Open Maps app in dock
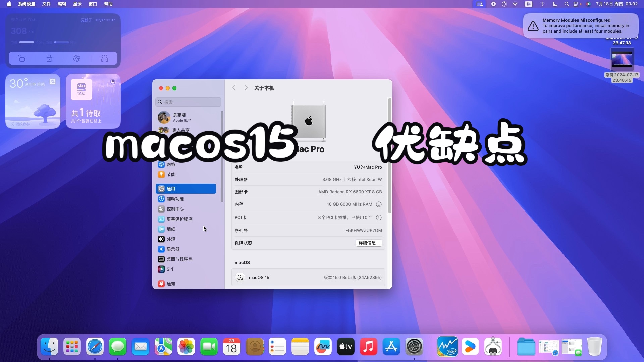The width and height of the screenshot is (644, 362). 163,346
